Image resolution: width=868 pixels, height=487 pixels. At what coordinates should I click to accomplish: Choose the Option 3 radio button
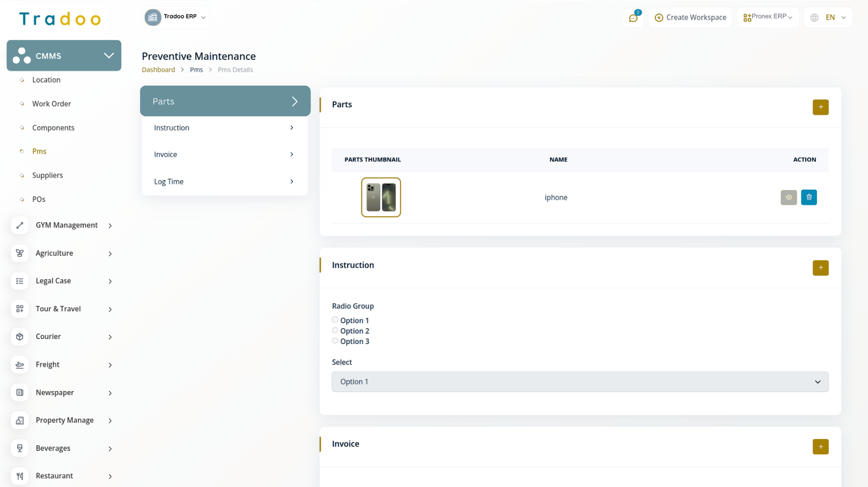coord(335,341)
